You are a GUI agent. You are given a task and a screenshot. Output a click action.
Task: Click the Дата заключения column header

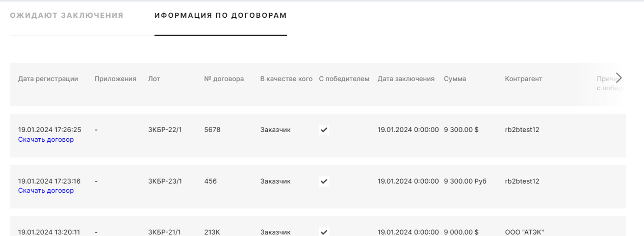click(406, 79)
